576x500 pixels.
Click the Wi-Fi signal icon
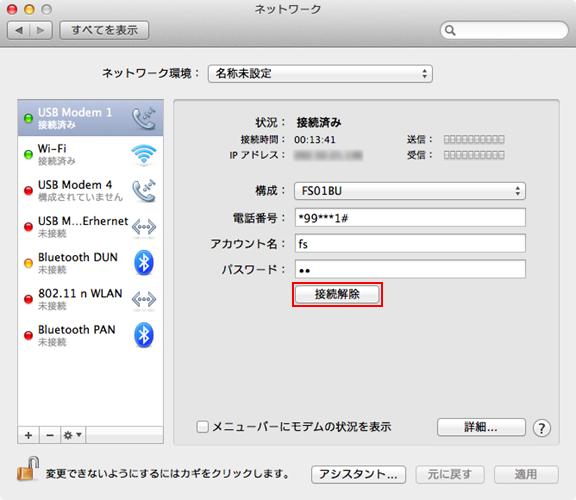point(144,155)
